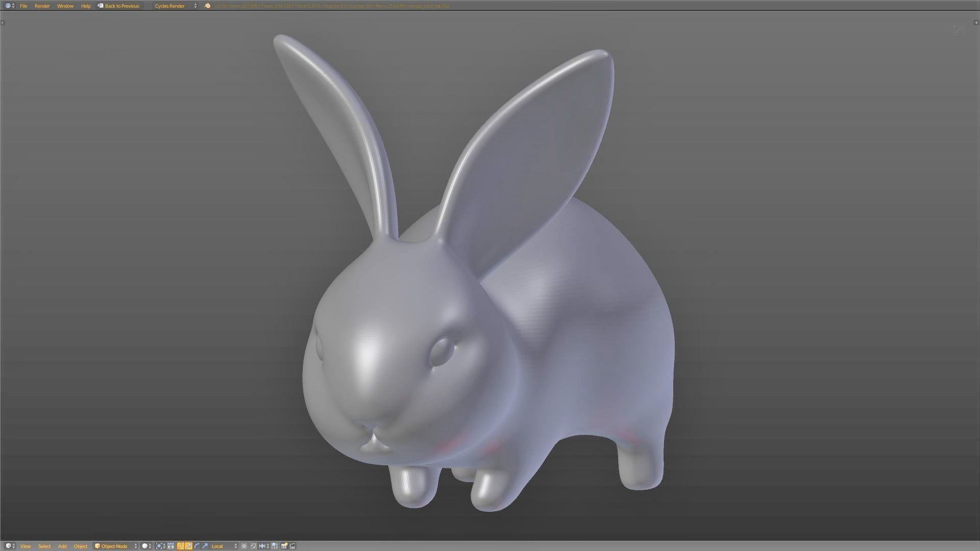Enable the rotate manipulator

(x=197, y=546)
